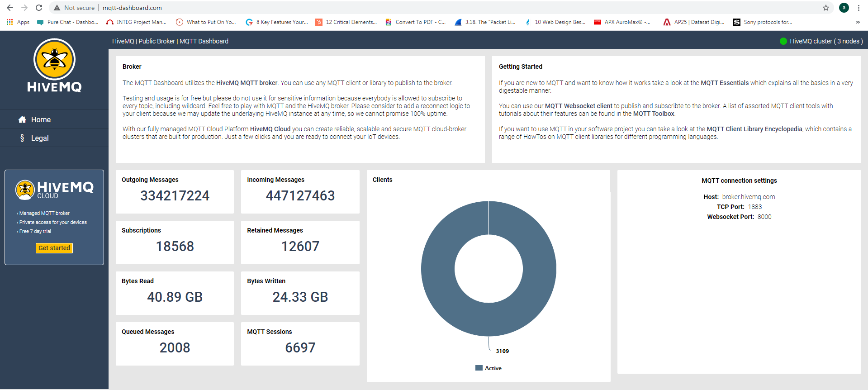Click the MQTT connection settings heading
Screen dimensions: 868x390
(x=739, y=181)
